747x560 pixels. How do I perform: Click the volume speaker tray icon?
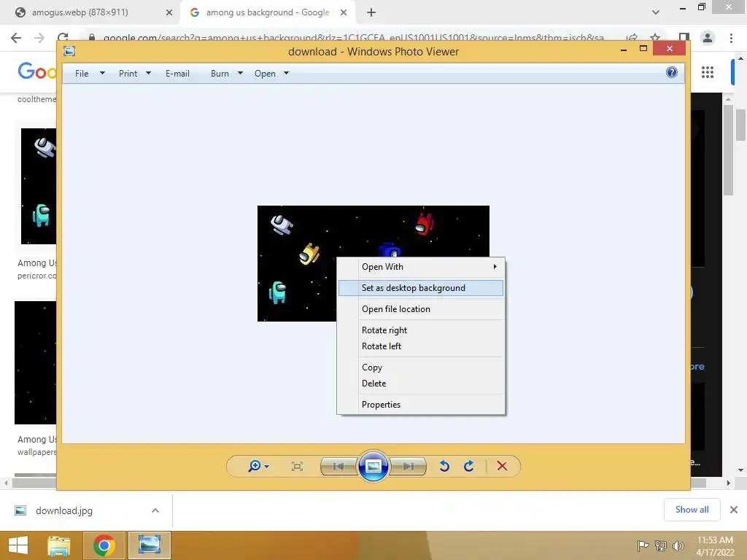click(678, 545)
